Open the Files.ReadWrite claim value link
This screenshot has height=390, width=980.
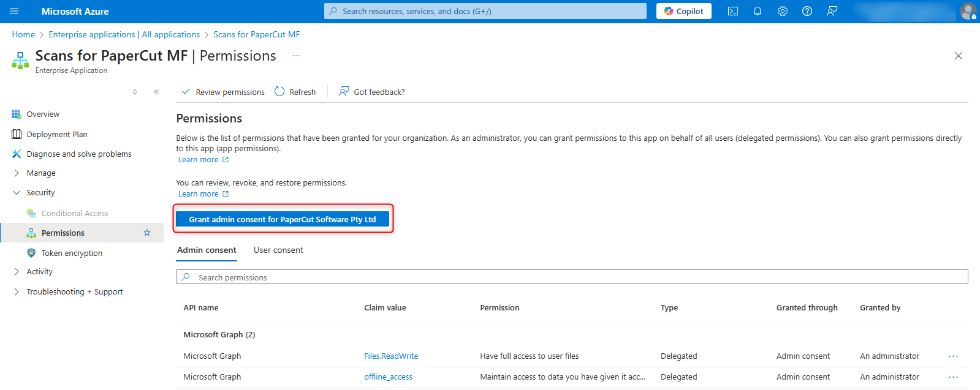(391, 356)
